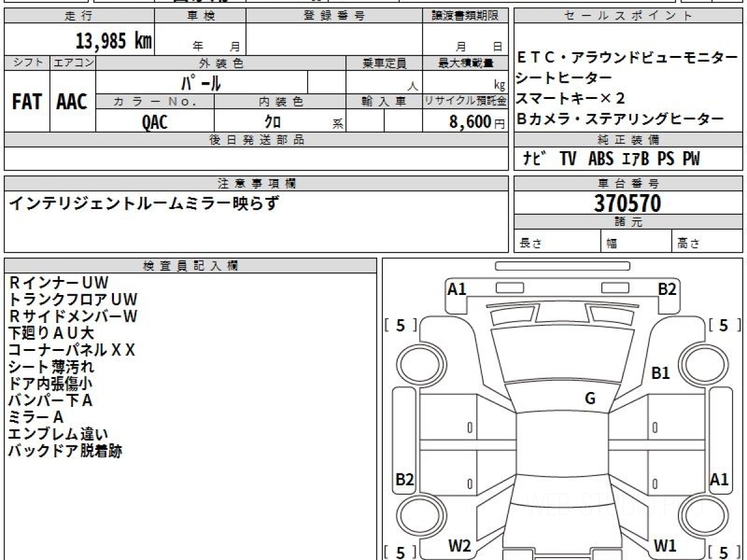Image resolution: width=747 pixels, height=560 pixels.
Task: Click the インテリジェントルームミラー映らず note
Action: [x=144, y=203]
